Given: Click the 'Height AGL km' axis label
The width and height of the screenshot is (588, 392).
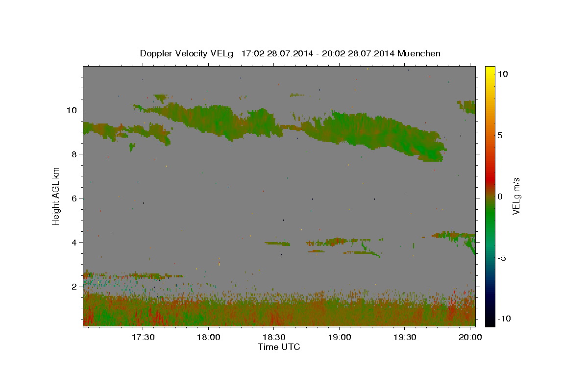Looking at the screenshot, I should [56, 196].
